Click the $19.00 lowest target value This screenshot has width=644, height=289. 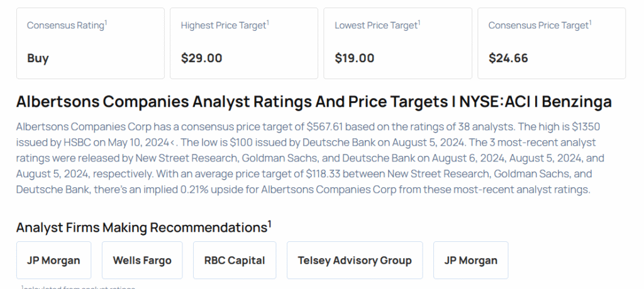click(x=354, y=58)
